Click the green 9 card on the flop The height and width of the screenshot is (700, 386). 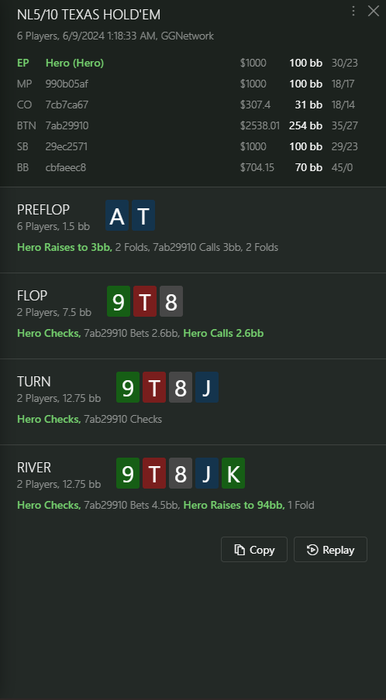pos(118,302)
